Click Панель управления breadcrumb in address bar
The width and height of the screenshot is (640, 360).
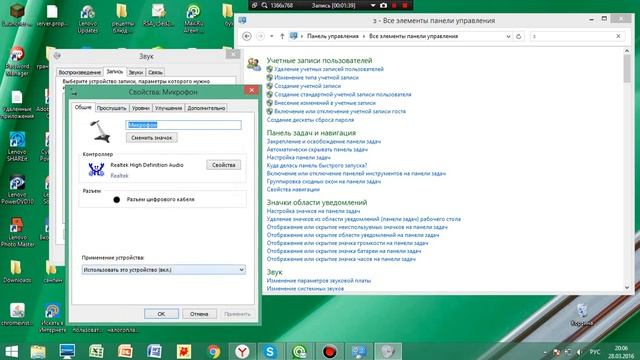click(333, 36)
